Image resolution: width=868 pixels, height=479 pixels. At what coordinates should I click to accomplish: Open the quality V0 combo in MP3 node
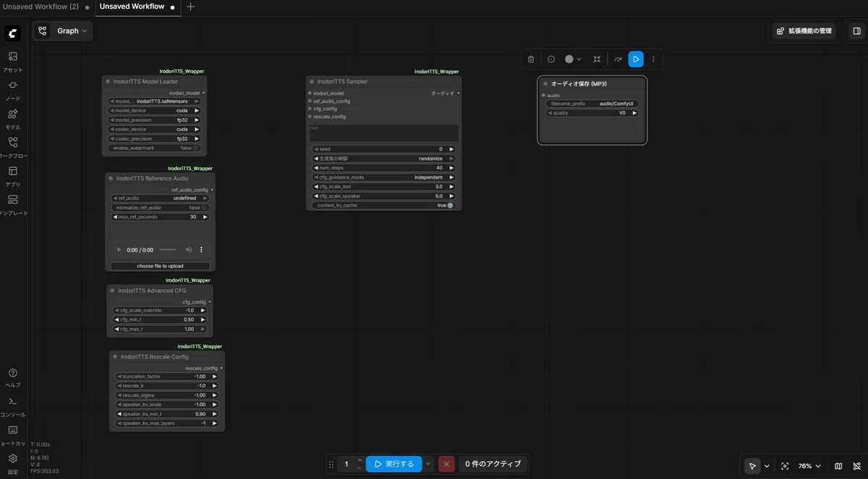(x=592, y=113)
